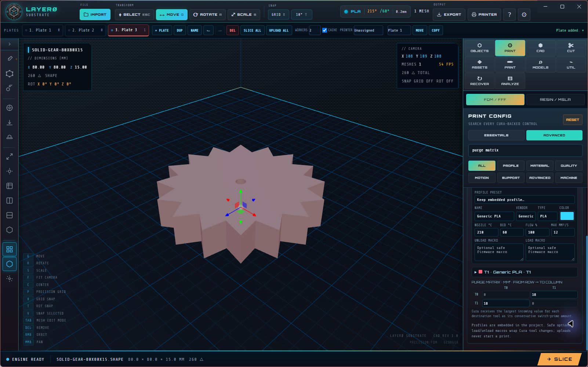
Task: Click the orange Slice button
Action: [559, 359]
